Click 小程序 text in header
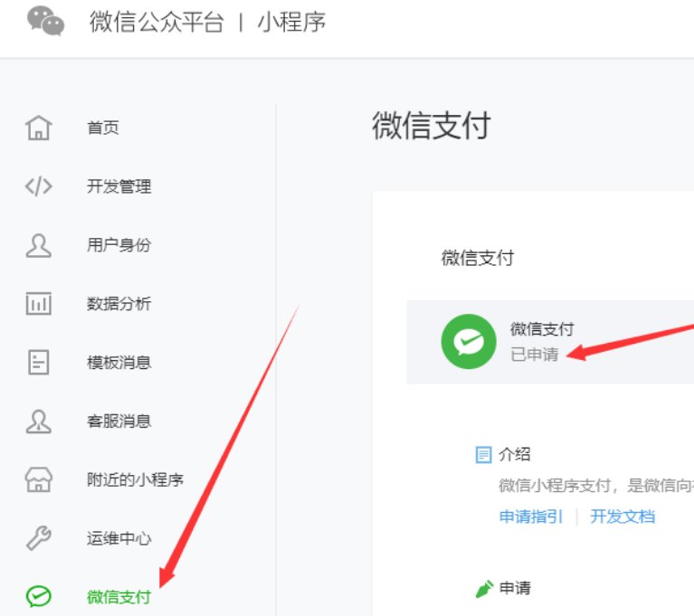The image size is (694, 616). pos(291,21)
